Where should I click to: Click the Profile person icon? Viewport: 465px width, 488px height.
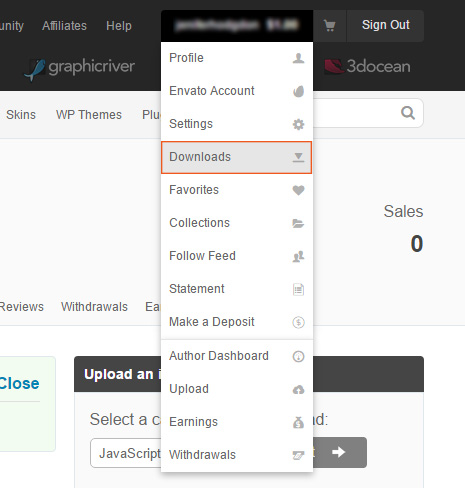pyautogui.click(x=298, y=58)
